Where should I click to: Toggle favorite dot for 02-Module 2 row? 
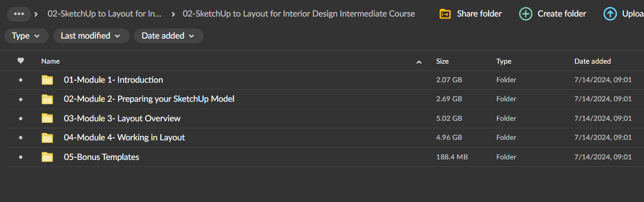click(21, 99)
